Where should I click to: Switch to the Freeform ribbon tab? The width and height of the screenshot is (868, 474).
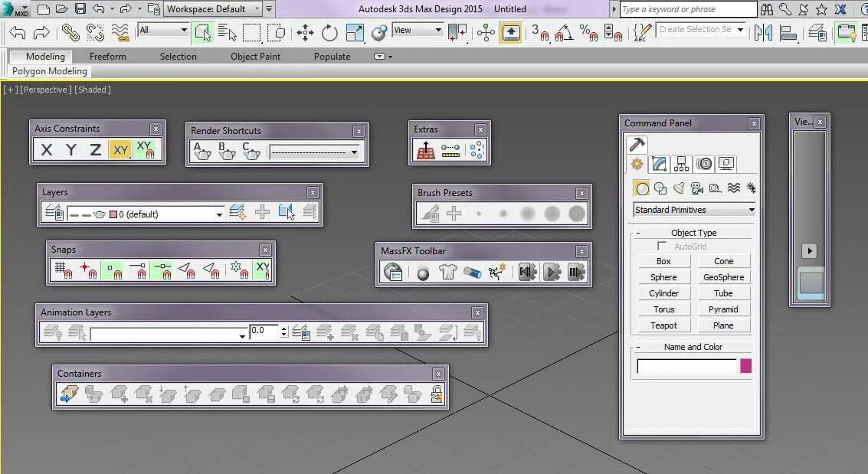click(x=107, y=57)
